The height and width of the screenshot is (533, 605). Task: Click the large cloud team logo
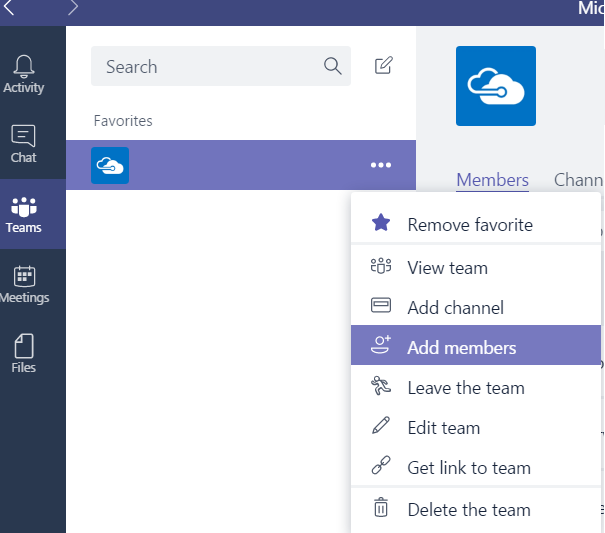[x=495, y=86]
